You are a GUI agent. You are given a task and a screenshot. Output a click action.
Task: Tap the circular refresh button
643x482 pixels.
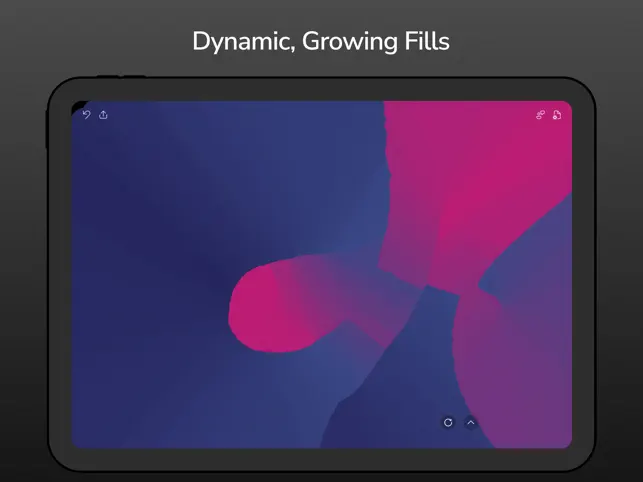(x=448, y=422)
